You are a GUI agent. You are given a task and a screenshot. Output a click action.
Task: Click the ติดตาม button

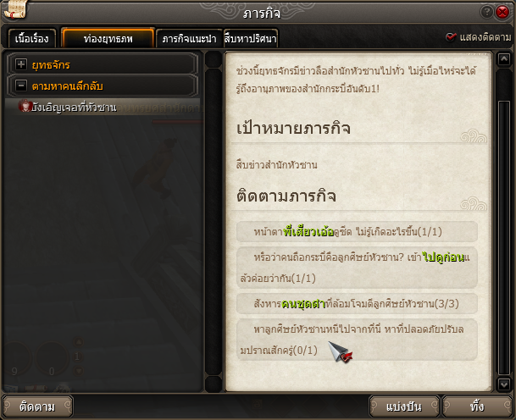(x=37, y=406)
